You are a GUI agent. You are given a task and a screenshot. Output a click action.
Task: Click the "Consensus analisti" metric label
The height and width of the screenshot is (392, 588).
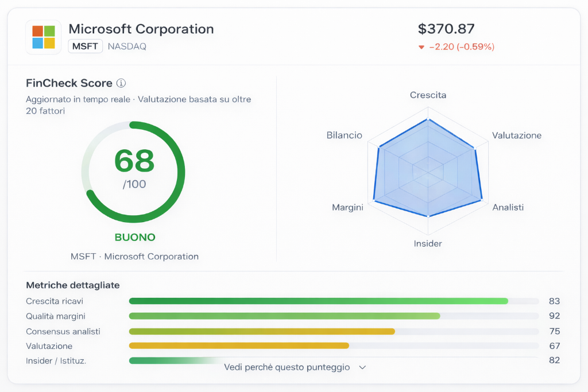pos(63,331)
